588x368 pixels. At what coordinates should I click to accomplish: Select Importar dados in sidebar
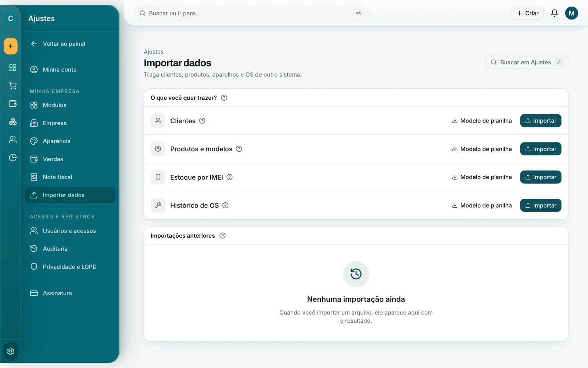point(70,195)
